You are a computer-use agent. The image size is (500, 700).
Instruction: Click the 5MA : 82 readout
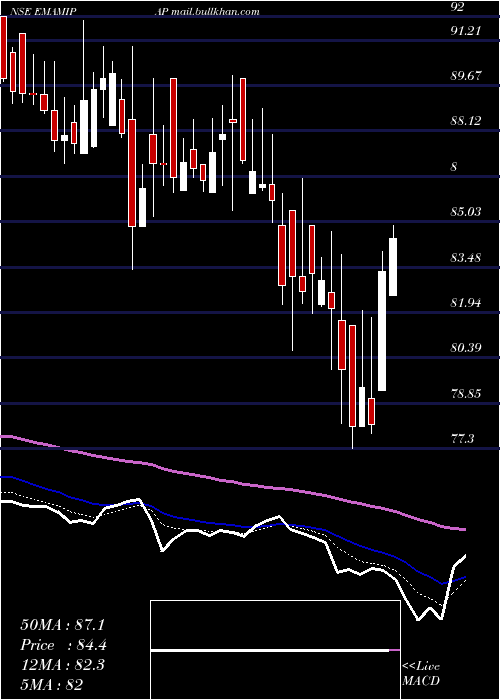point(51,684)
